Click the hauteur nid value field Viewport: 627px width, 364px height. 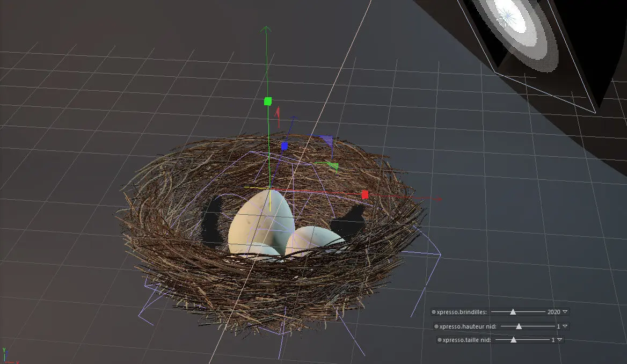(558, 326)
